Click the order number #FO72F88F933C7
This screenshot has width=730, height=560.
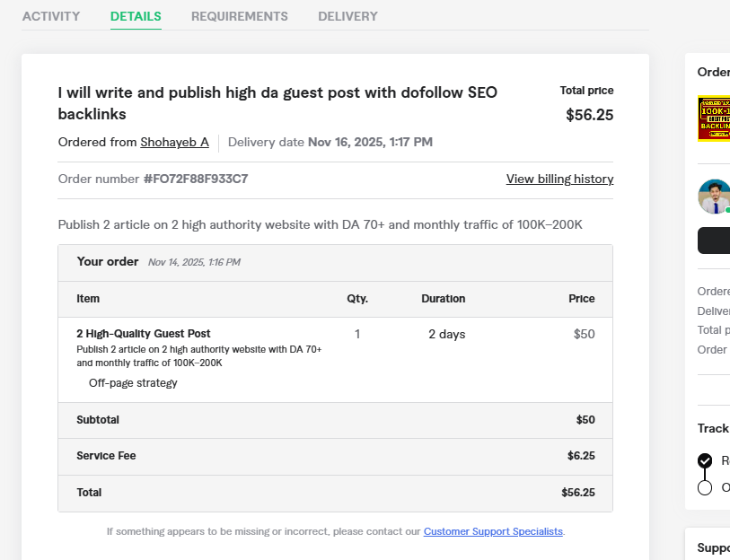point(196,179)
